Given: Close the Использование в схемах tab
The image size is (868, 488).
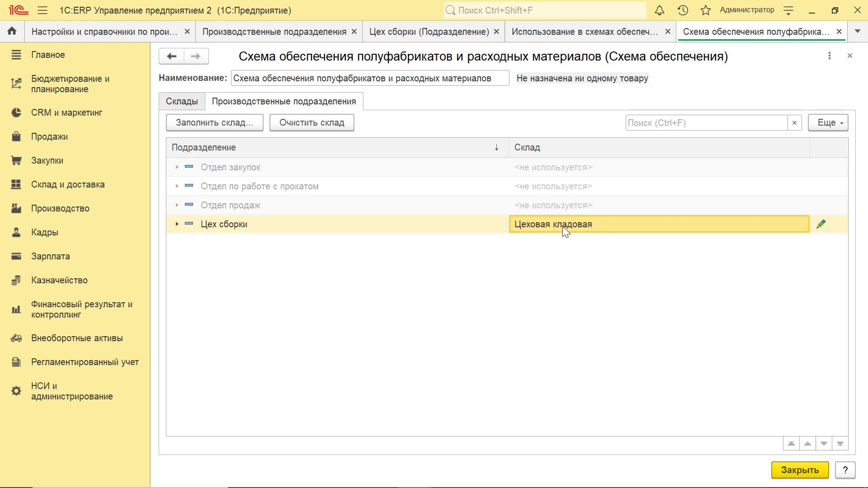Looking at the screenshot, I should tap(668, 32).
